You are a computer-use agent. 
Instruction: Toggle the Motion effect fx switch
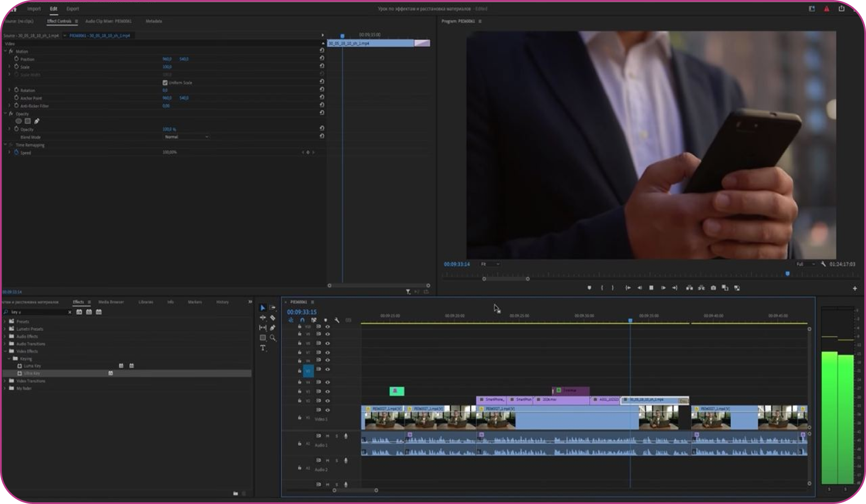11,51
